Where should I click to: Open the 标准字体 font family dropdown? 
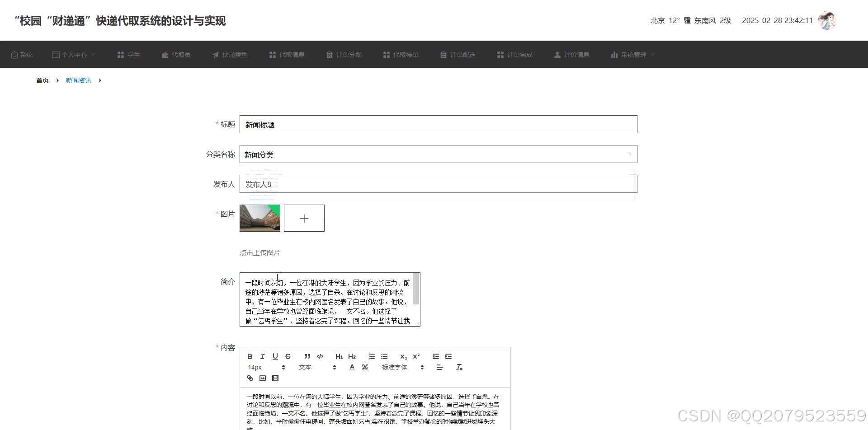tap(395, 367)
